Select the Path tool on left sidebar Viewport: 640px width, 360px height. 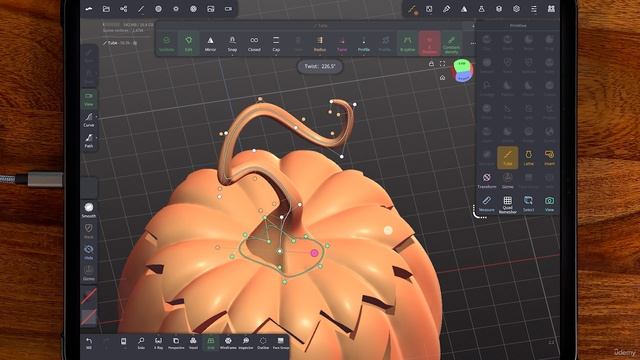click(x=89, y=141)
